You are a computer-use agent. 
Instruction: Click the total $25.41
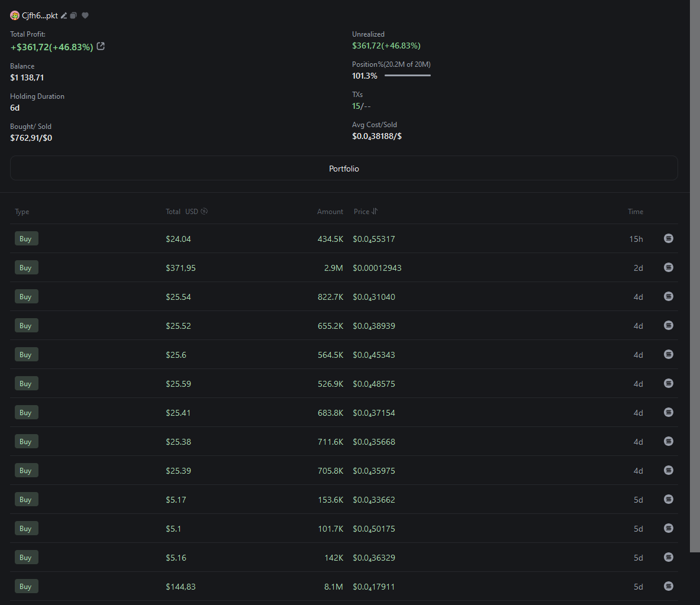coord(178,413)
